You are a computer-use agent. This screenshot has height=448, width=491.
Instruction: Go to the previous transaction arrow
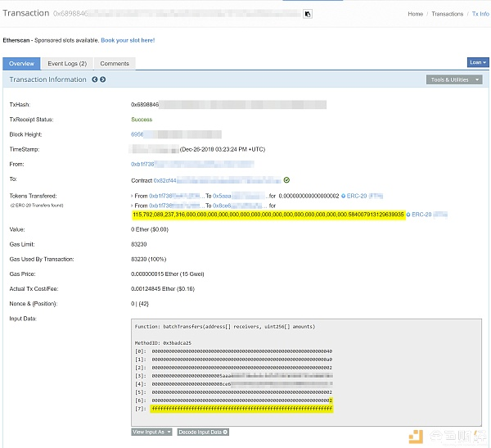click(x=95, y=79)
